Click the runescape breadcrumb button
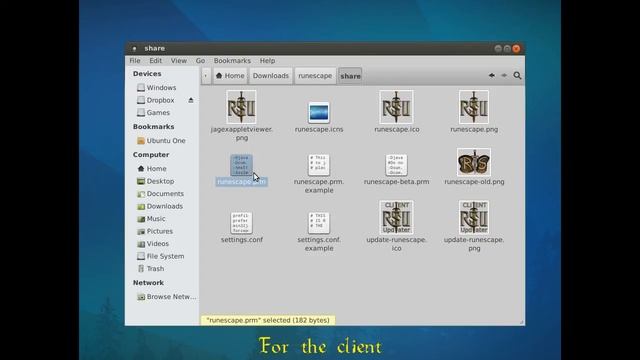This screenshot has width=640, height=360. 315,76
